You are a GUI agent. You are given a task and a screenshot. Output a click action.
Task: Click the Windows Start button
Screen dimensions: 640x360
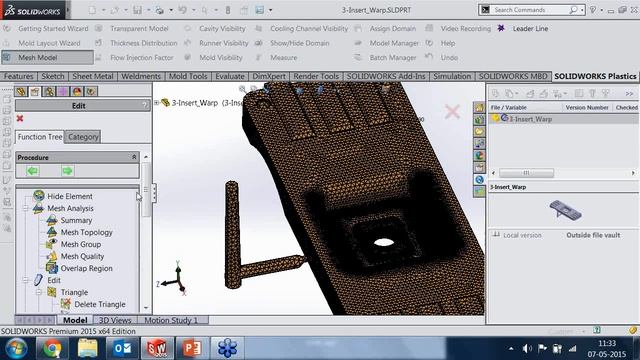(x=16, y=349)
